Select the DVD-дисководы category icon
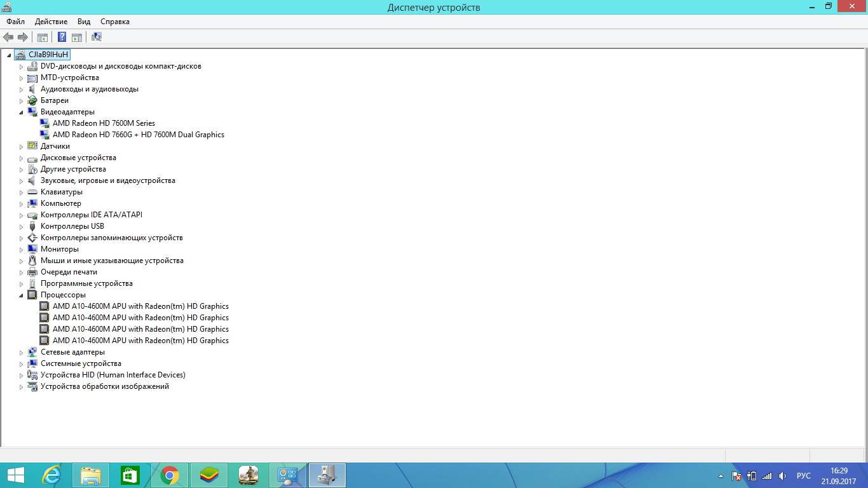 [x=32, y=66]
